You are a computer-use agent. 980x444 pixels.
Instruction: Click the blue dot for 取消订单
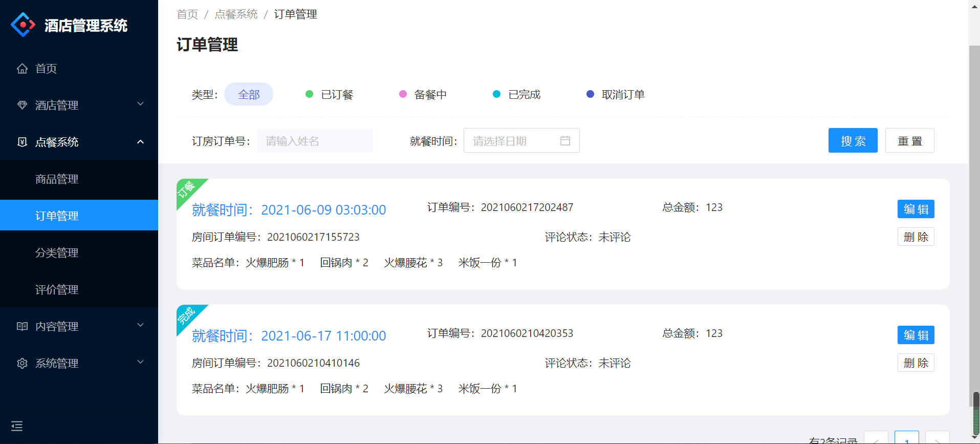pyautogui.click(x=590, y=94)
